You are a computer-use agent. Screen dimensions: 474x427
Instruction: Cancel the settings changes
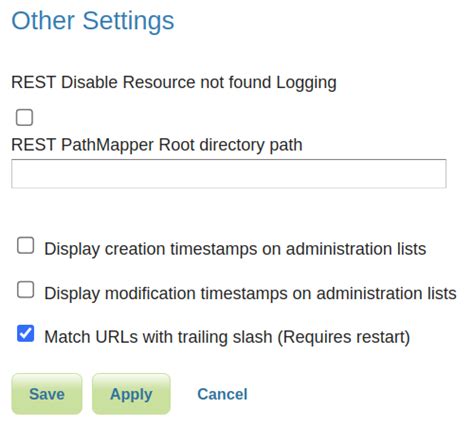click(x=222, y=394)
